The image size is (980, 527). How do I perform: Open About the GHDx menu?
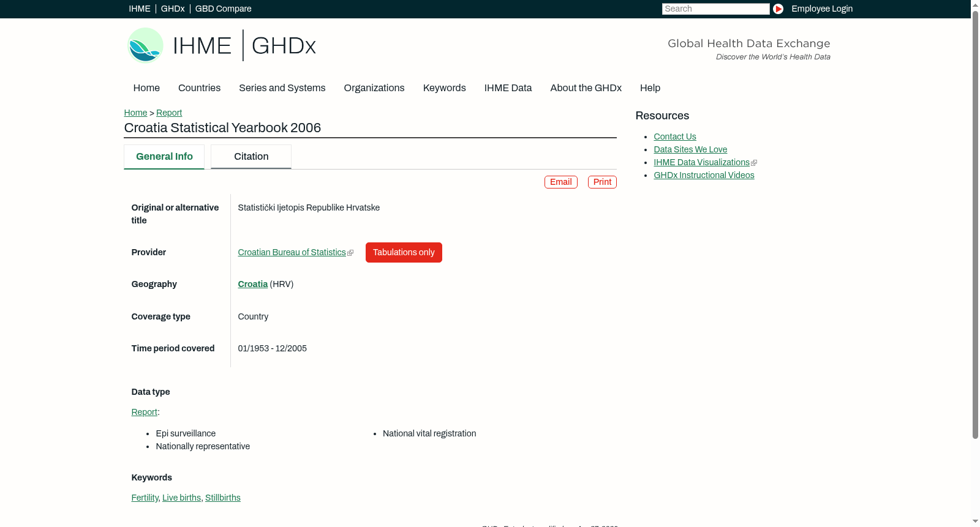coord(586,88)
